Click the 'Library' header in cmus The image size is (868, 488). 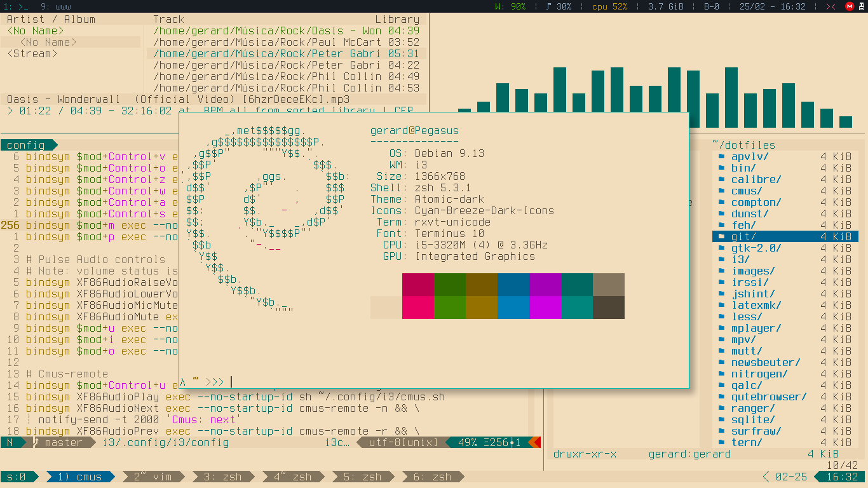(398, 19)
